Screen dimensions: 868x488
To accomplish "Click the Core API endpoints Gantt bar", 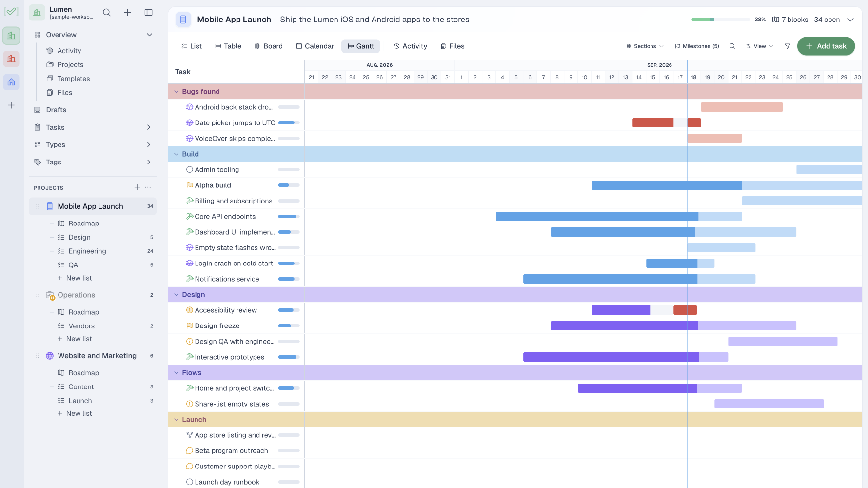I will pos(618,217).
